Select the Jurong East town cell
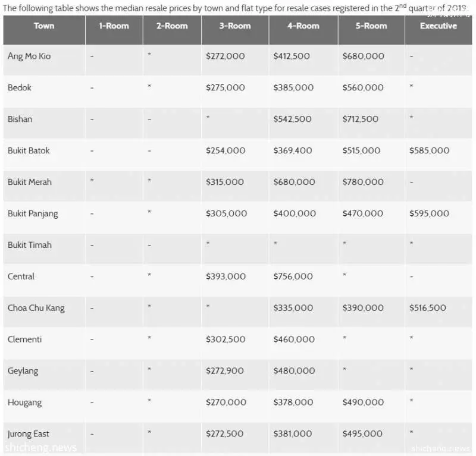Viewport: 476px width, 456px height. pyautogui.click(x=44, y=438)
